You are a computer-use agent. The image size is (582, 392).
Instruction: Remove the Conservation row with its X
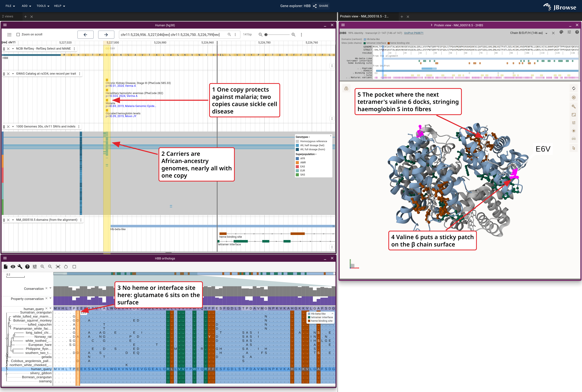point(46,288)
